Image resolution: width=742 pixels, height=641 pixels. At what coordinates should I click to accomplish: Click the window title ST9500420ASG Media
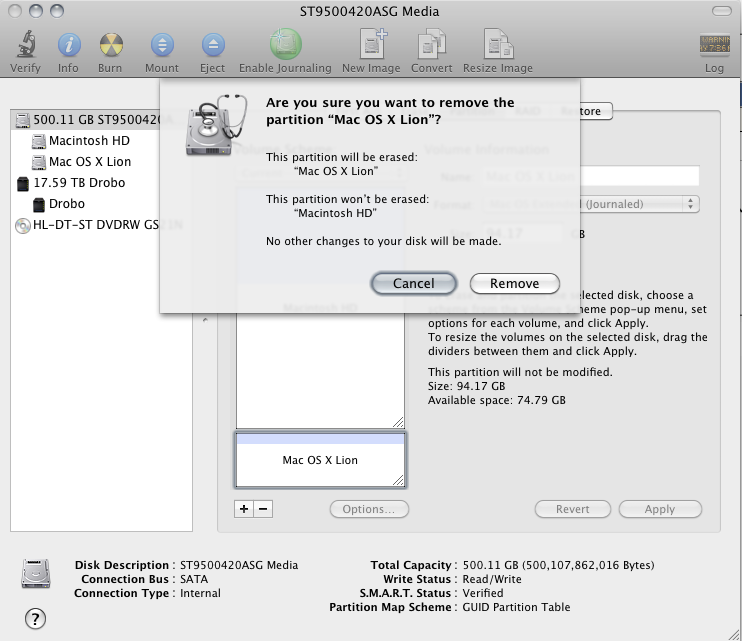pyautogui.click(x=370, y=11)
